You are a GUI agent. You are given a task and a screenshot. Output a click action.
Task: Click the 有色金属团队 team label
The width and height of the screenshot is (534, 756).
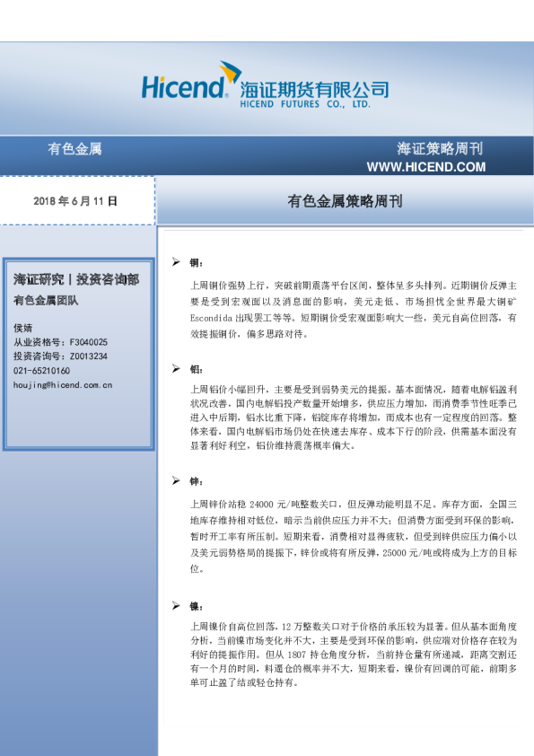(x=46, y=301)
